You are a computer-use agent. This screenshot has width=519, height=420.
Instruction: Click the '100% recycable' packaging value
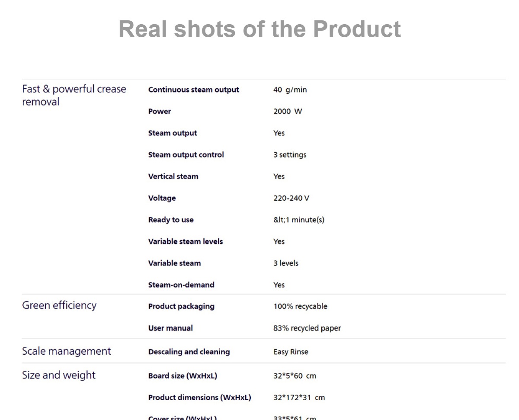300,306
